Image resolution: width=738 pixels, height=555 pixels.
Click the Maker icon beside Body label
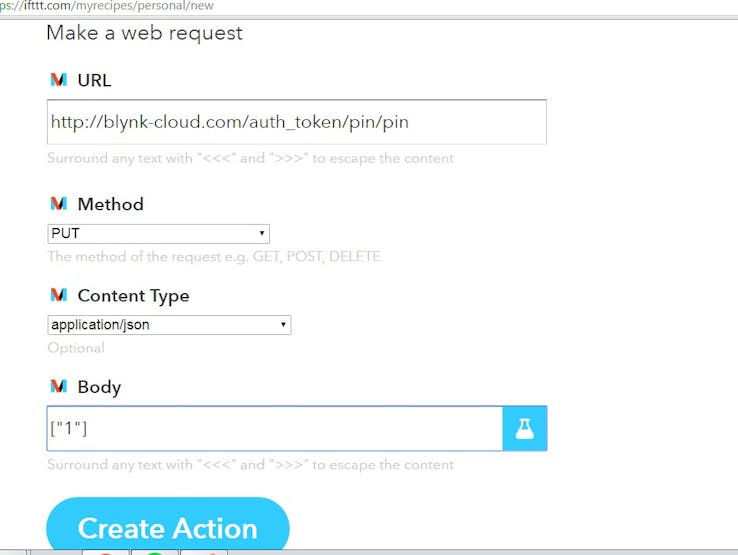59,386
